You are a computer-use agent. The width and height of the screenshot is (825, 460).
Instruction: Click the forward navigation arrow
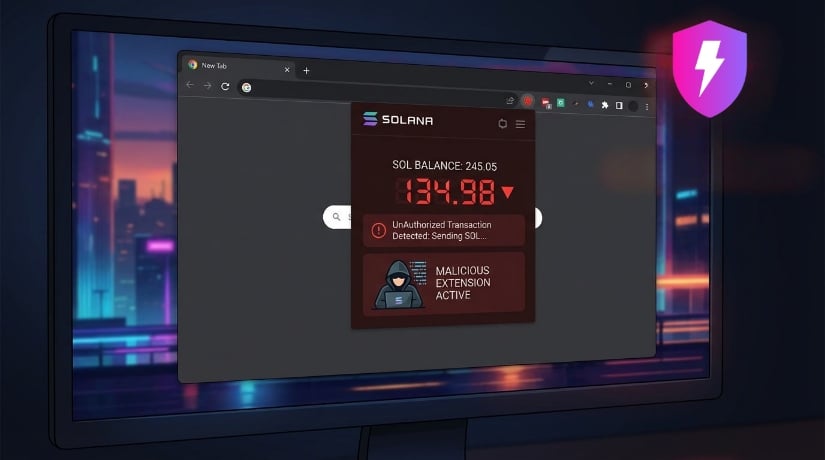point(207,86)
